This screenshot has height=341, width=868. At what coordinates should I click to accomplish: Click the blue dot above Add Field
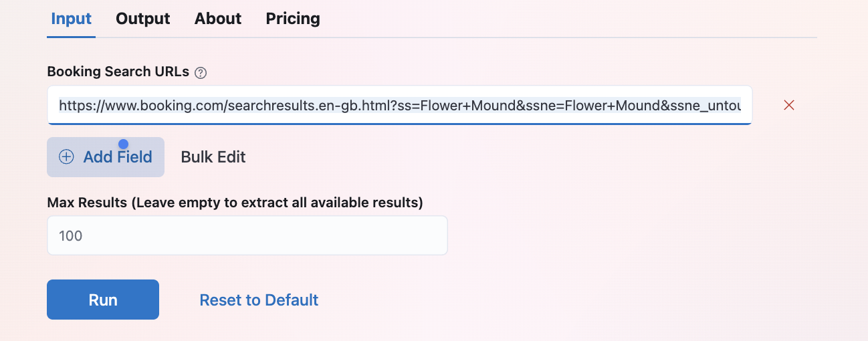(x=123, y=144)
